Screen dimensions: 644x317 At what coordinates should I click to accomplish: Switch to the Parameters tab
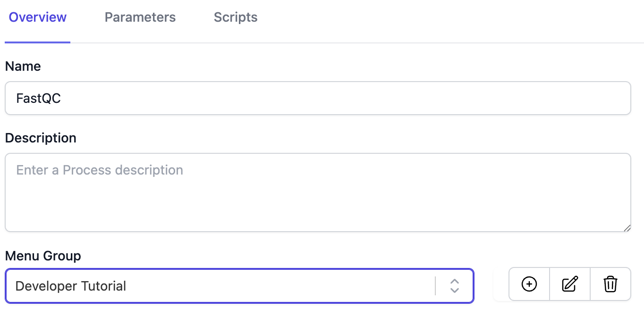[140, 17]
